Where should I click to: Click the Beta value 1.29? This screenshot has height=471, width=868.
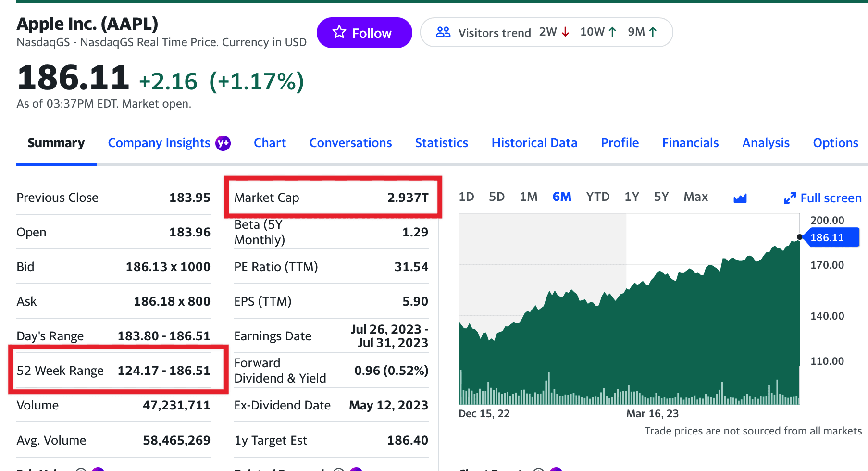tap(415, 232)
